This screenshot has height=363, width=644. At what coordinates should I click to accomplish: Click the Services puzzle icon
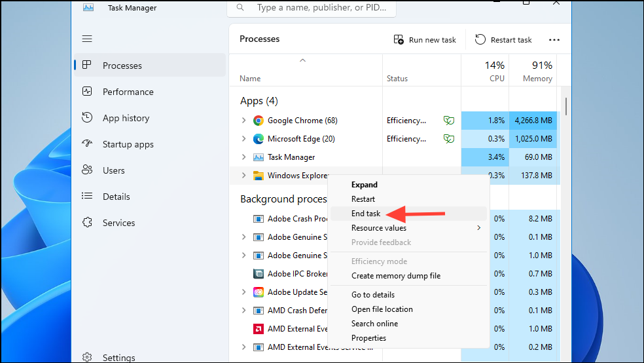click(x=87, y=222)
